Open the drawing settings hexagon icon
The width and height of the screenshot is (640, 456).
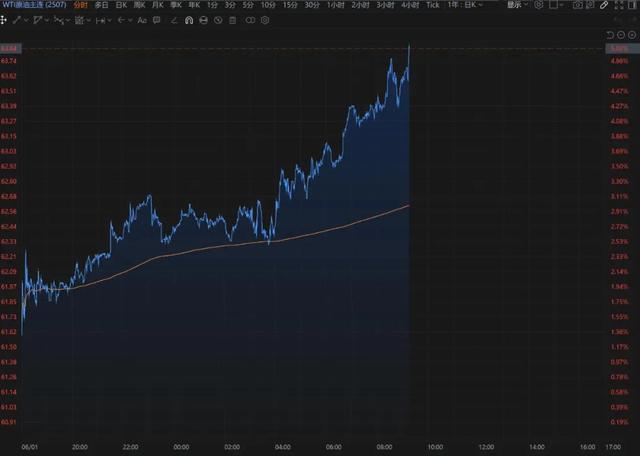click(265, 20)
